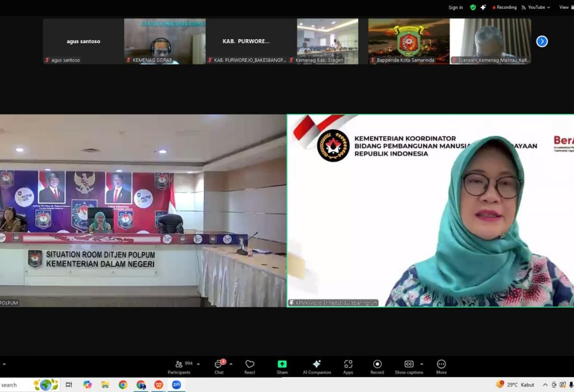Click the React heart icon
Image resolution: width=574 pixels, height=392 pixels.
250,366
